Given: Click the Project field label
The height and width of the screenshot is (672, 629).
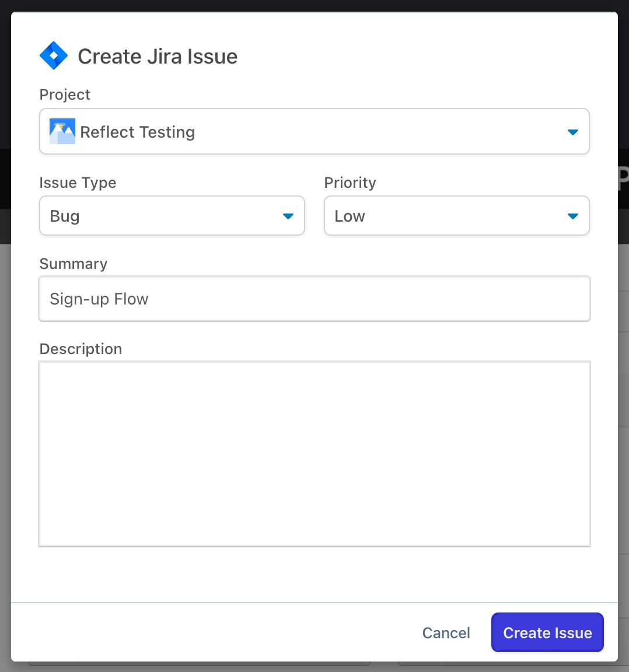Looking at the screenshot, I should pos(65,94).
